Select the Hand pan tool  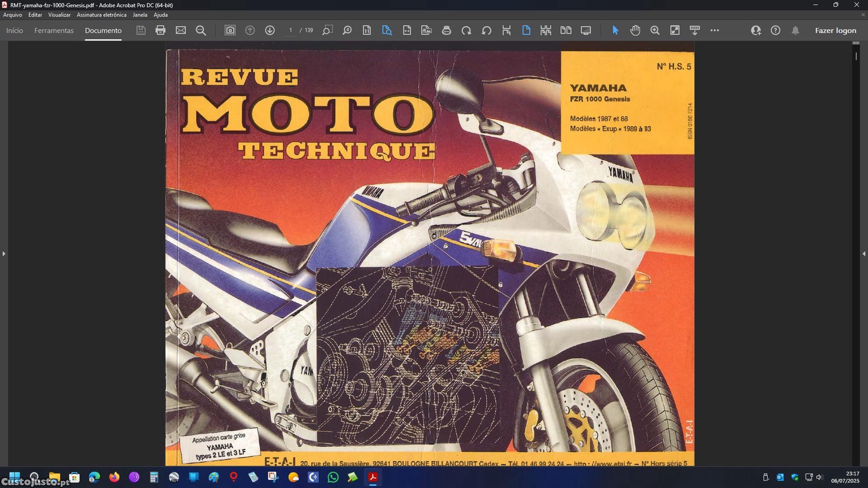(x=635, y=30)
